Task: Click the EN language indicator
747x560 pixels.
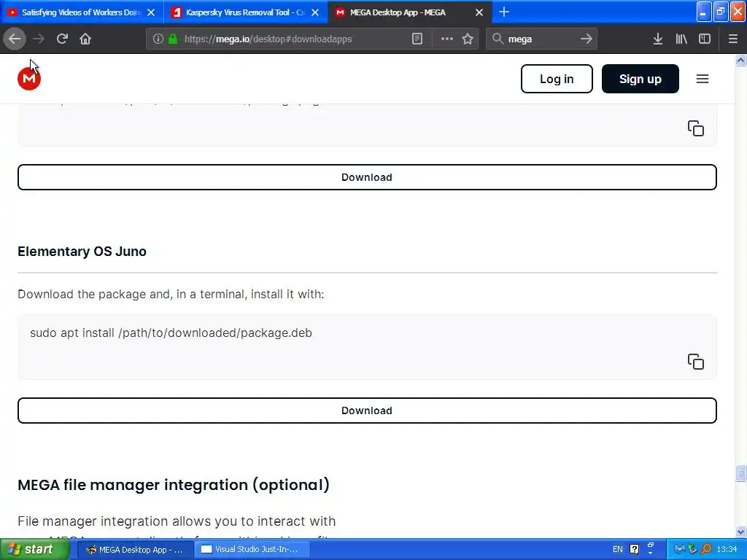Action: (x=617, y=550)
